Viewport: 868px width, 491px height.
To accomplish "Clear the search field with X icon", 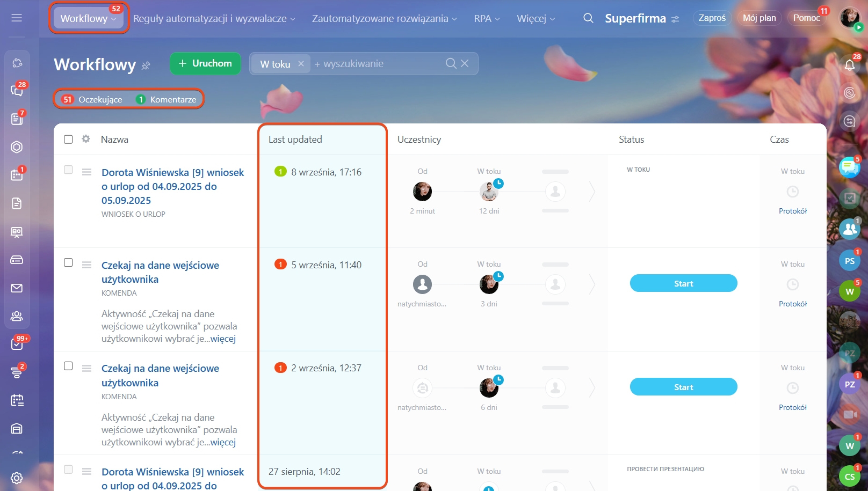I will tap(465, 63).
